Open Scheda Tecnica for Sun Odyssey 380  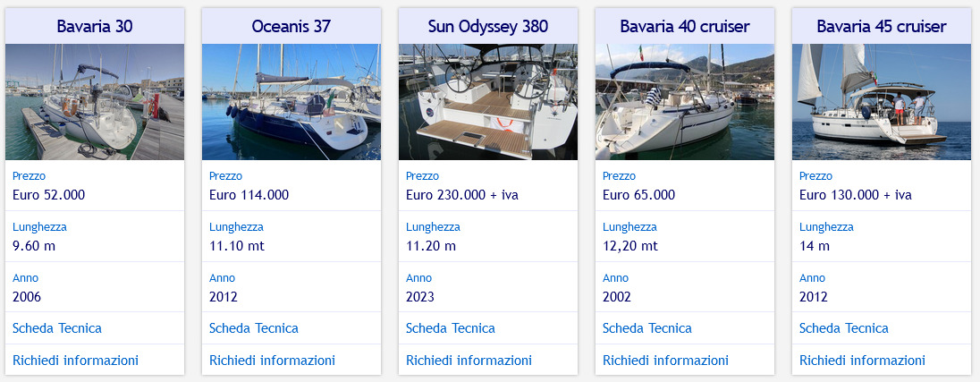pos(451,328)
